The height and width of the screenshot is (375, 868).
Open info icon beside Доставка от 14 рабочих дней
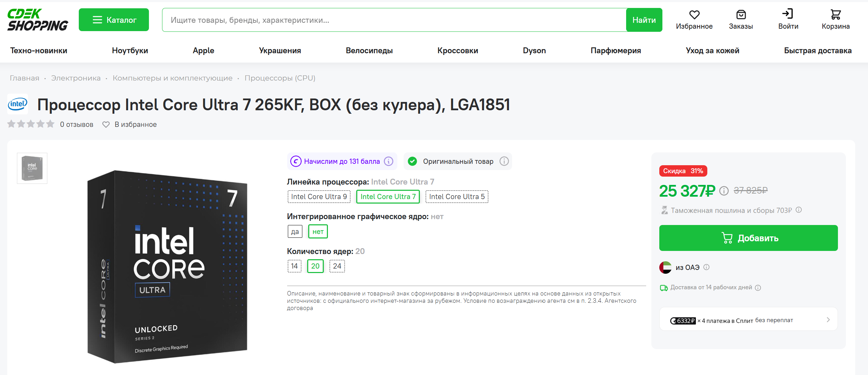(758, 288)
